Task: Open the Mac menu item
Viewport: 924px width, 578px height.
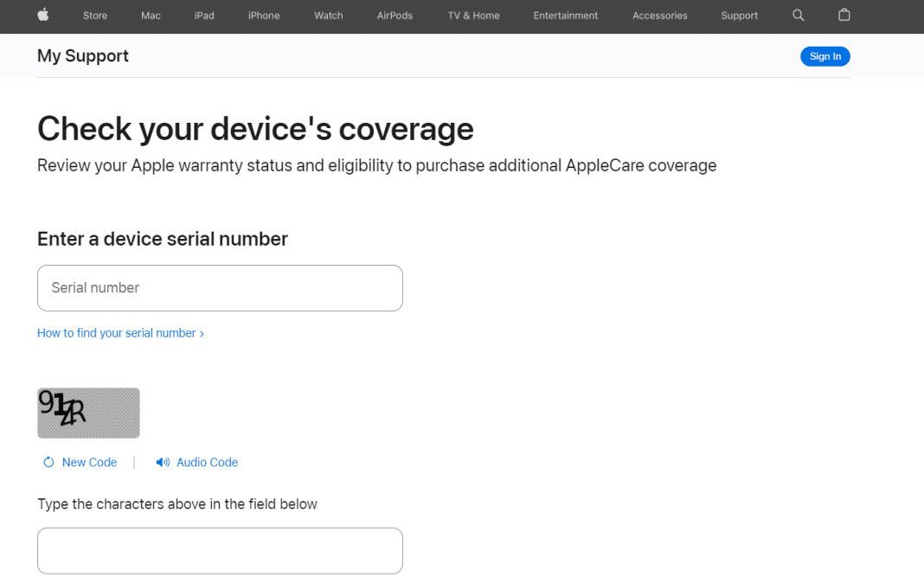Action: (151, 16)
